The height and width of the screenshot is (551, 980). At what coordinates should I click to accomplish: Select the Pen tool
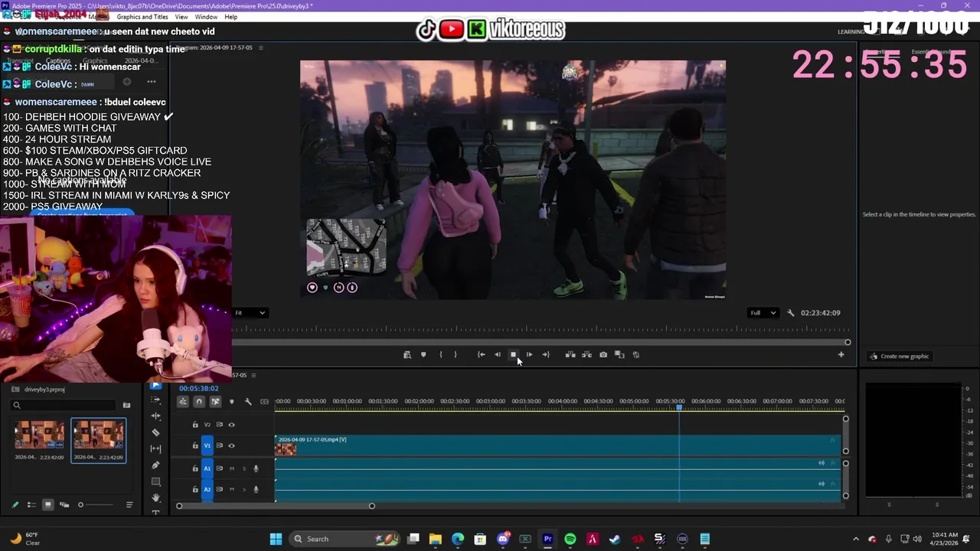(156, 465)
